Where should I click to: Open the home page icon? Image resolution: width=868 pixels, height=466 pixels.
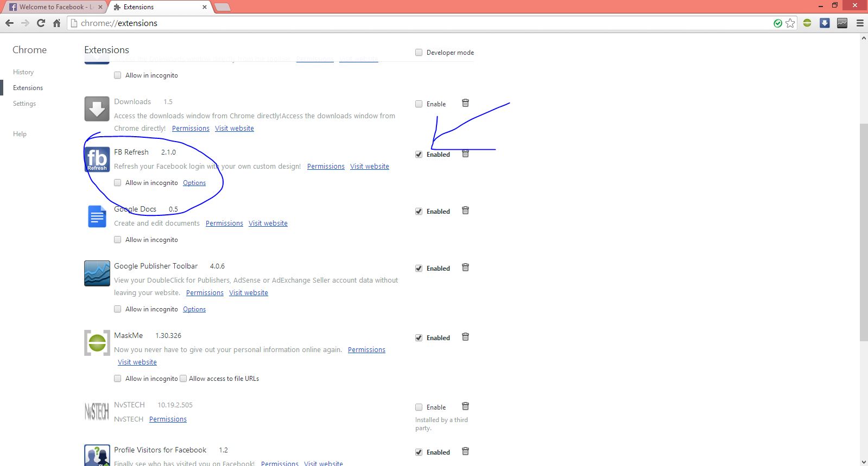coord(56,23)
